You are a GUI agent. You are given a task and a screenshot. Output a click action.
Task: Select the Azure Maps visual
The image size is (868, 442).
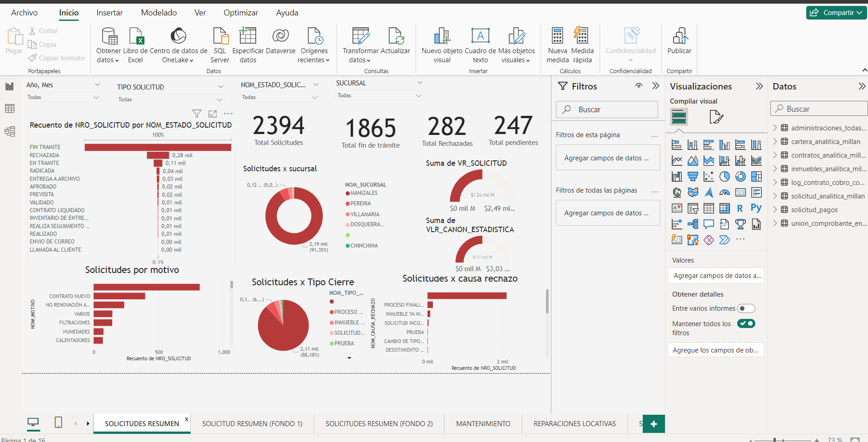pos(709,193)
